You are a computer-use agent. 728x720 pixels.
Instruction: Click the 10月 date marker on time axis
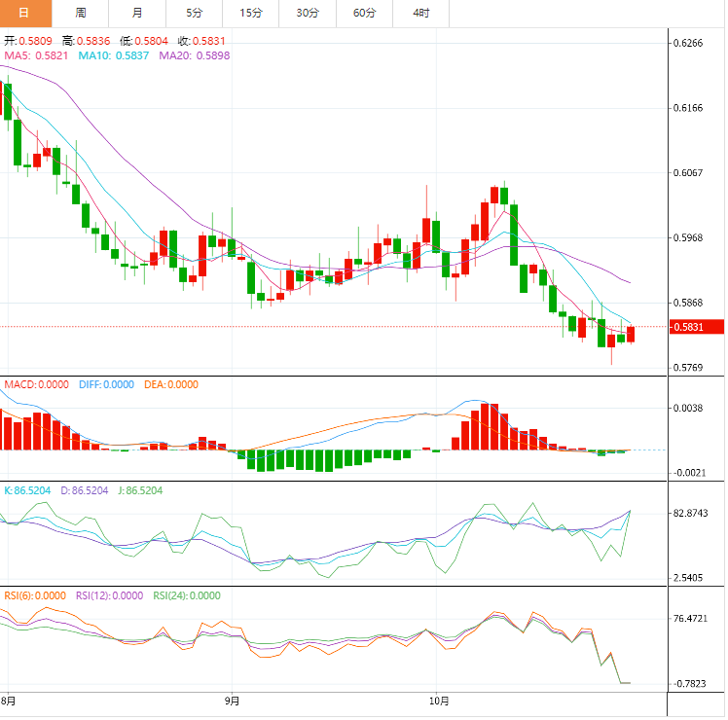[x=439, y=700]
